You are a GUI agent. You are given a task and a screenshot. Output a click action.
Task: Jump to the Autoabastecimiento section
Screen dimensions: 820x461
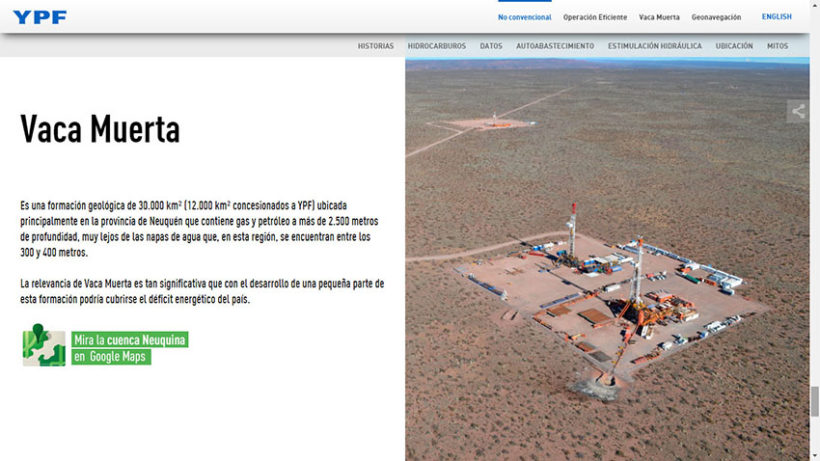tap(554, 46)
